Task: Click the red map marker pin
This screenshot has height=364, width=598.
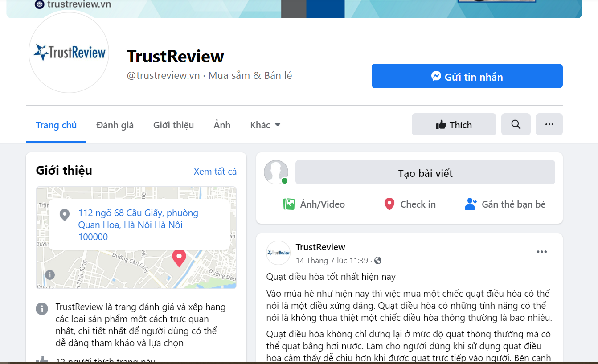Action: point(179,258)
